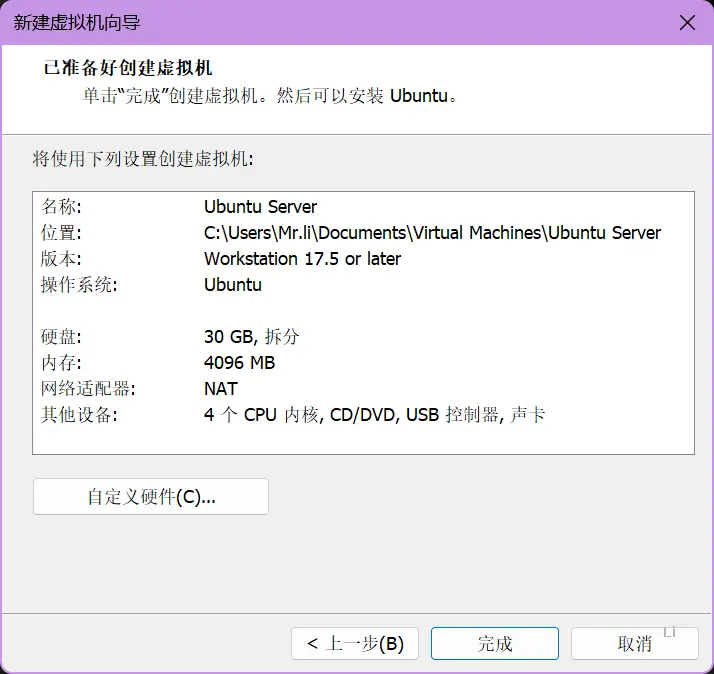The height and width of the screenshot is (674, 714).
Task: Click the 操作系统 row label
Action: (x=79, y=285)
